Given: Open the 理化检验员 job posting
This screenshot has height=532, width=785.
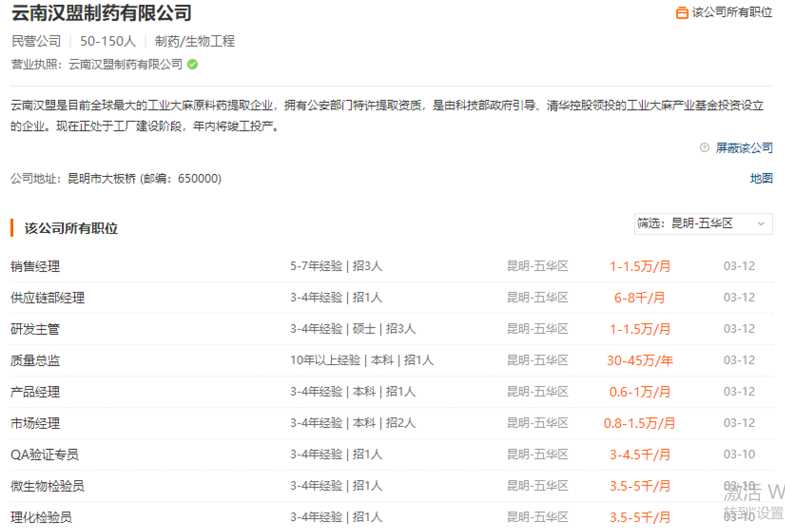Looking at the screenshot, I should [x=41, y=517].
